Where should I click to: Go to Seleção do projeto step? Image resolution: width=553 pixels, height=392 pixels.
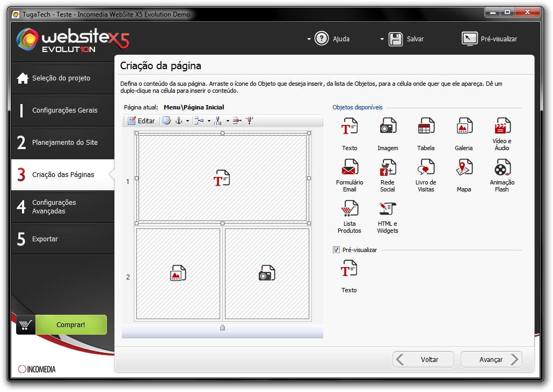coord(63,78)
